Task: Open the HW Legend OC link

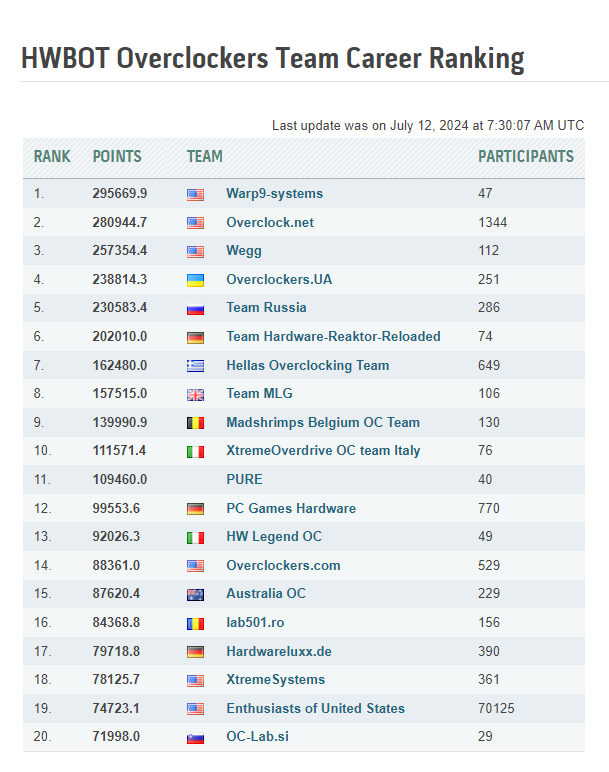Action: [x=274, y=536]
